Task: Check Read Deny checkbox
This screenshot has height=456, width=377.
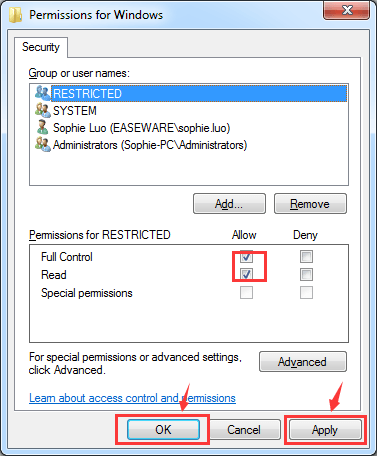Action: (x=306, y=275)
